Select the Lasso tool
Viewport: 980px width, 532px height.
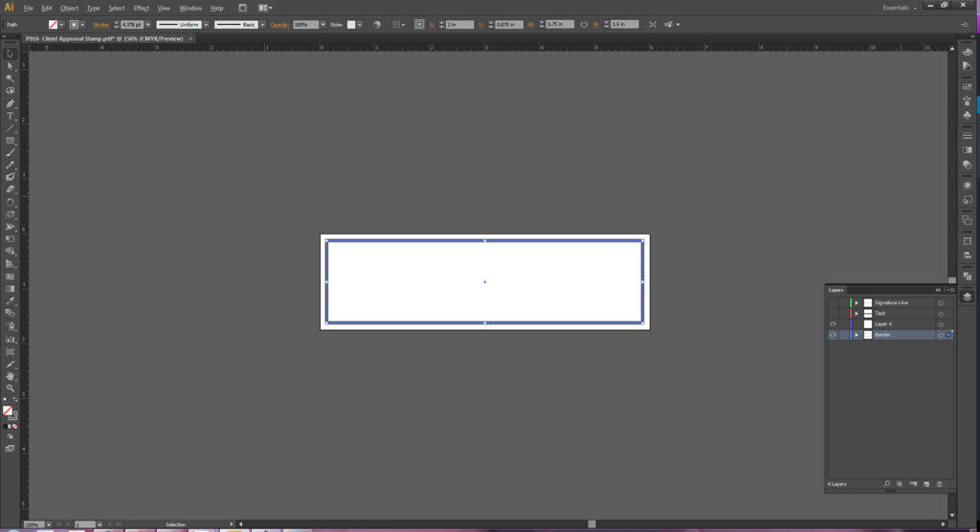pyautogui.click(x=10, y=91)
